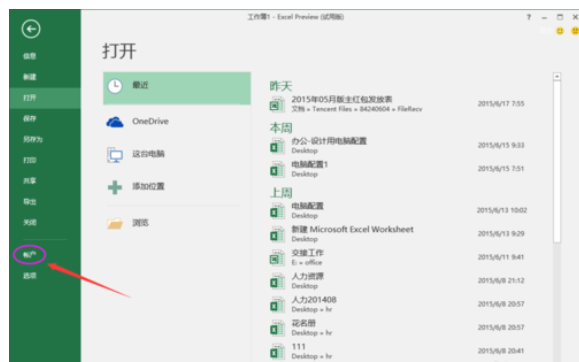The width and height of the screenshot is (579, 362).
Task: Click the green plus 添加位置 icon
Action: 115,187
